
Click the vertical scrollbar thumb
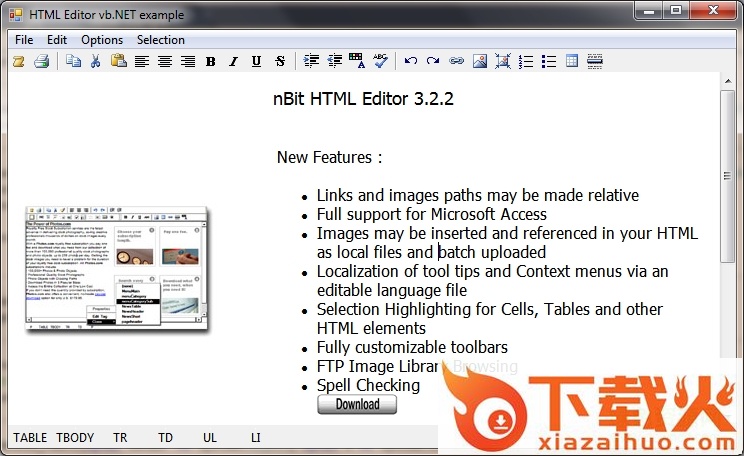(x=727, y=175)
